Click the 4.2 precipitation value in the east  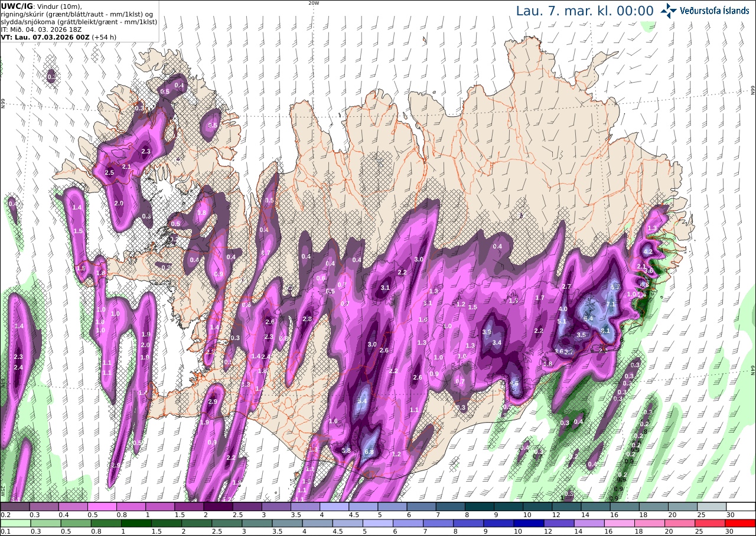pos(647,252)
